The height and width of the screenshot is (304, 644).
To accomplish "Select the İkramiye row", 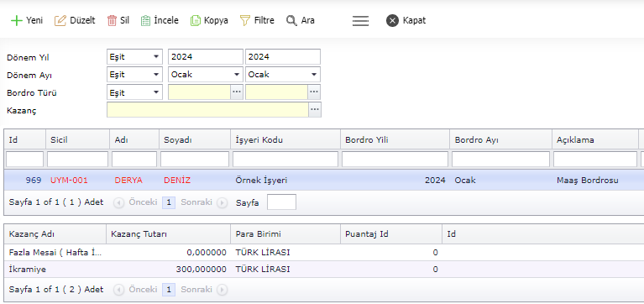I will pos(323,269).
